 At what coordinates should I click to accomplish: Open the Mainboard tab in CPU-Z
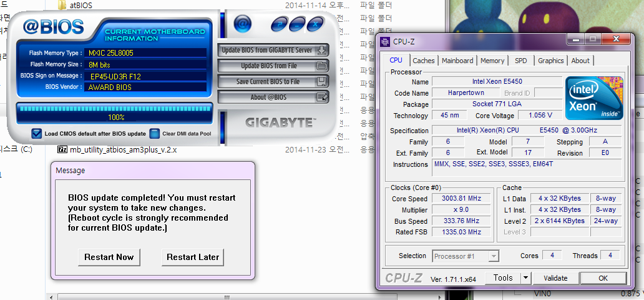point(457,61)
